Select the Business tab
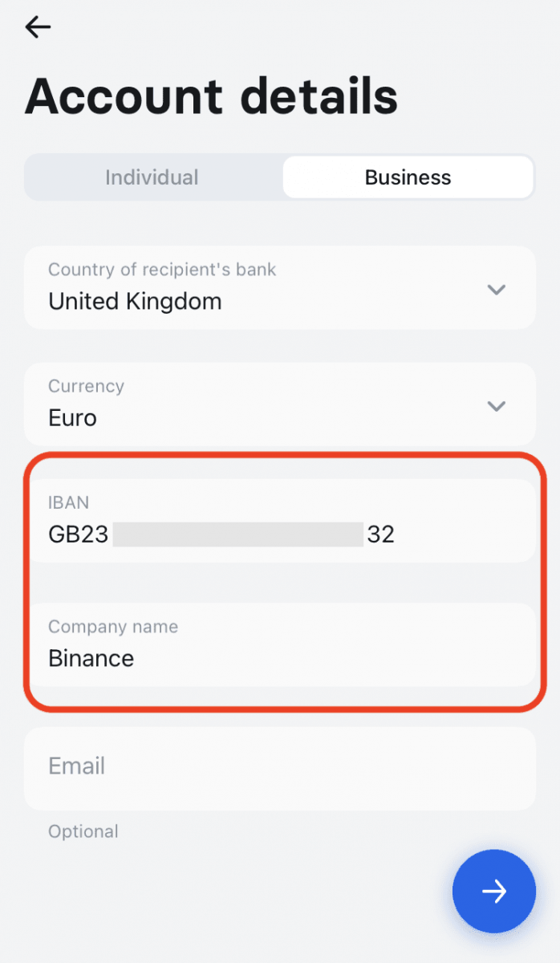Viewport: 560px width, 963px height. tap(408, 177)
